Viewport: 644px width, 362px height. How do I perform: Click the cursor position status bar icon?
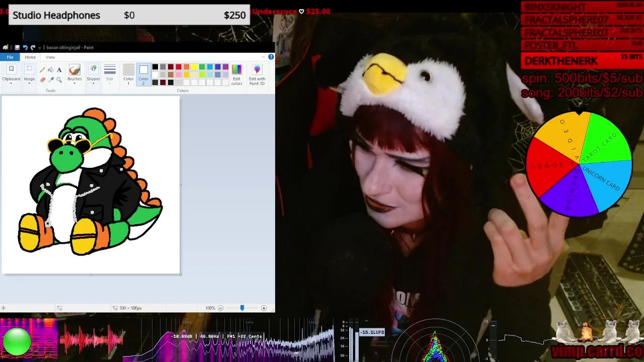click(3, 308)
